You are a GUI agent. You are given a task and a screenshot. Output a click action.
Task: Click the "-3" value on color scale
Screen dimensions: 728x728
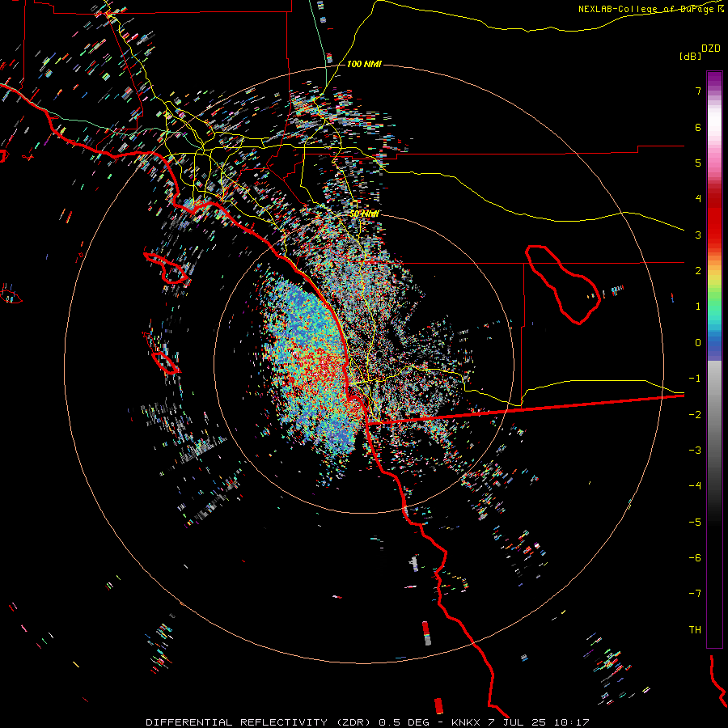[695, 451]
